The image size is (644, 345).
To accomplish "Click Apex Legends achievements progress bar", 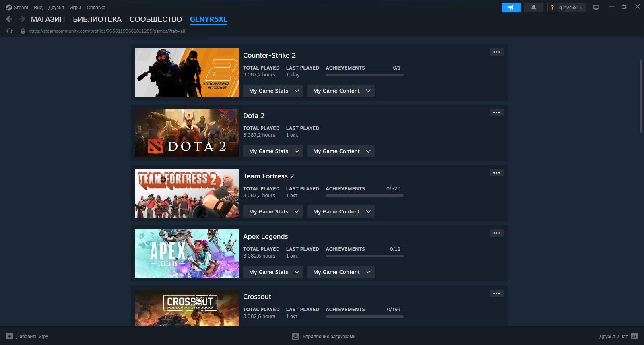I will pyautogui.click(x=365, y=256).
